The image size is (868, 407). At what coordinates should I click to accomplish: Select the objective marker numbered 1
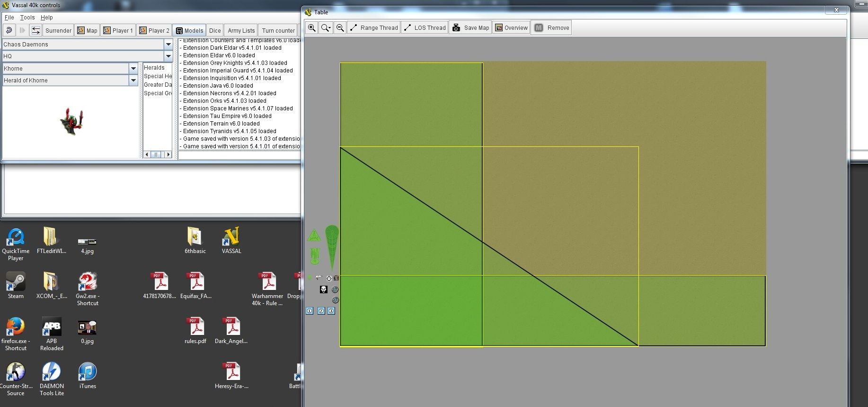[x=310, y=311]
